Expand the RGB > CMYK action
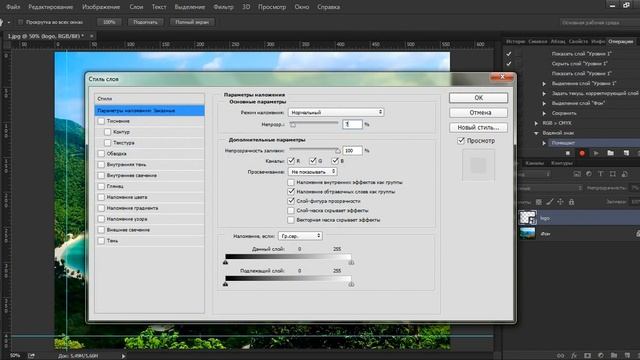640x360 pixels. pos(536,123)
